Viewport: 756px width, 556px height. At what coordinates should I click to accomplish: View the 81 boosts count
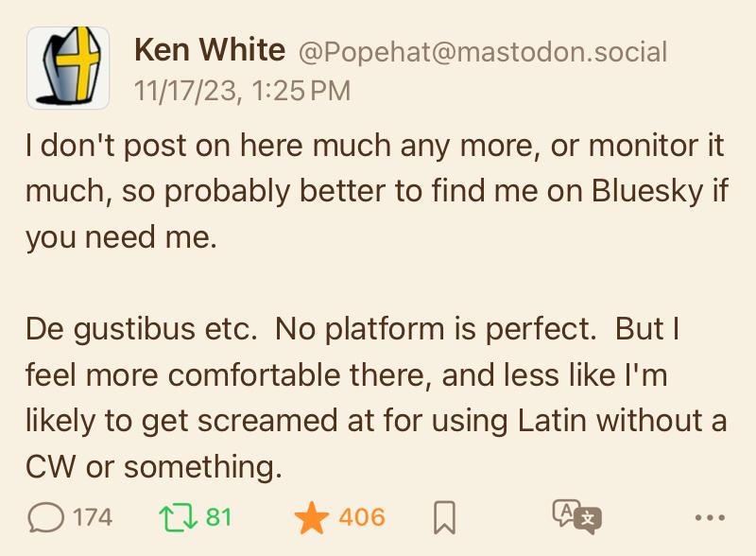pyautogui.click(x=219, y=517)
